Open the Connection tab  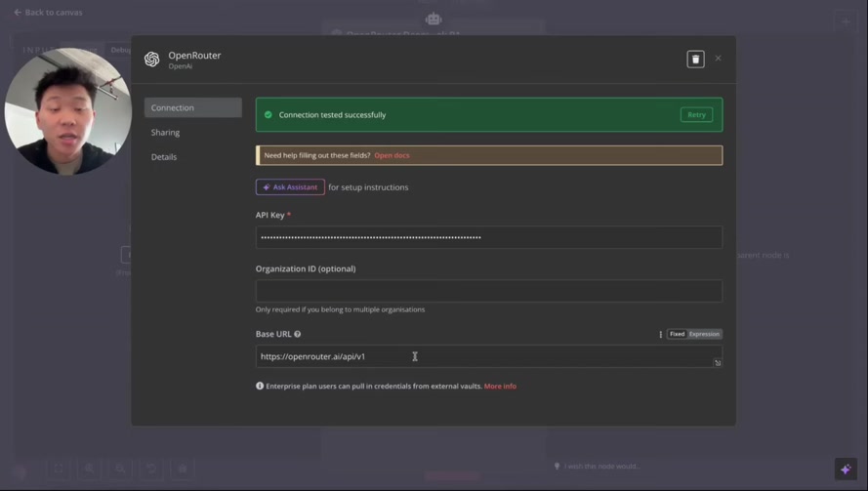[192, 107]
